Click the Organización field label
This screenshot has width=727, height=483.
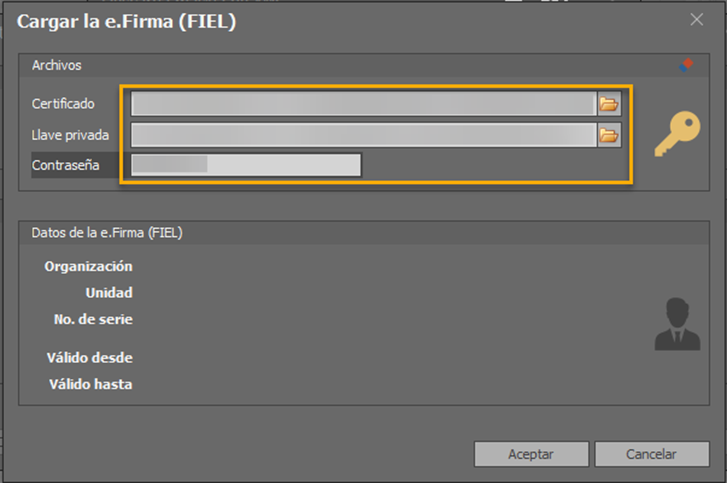tap(89, 266)
